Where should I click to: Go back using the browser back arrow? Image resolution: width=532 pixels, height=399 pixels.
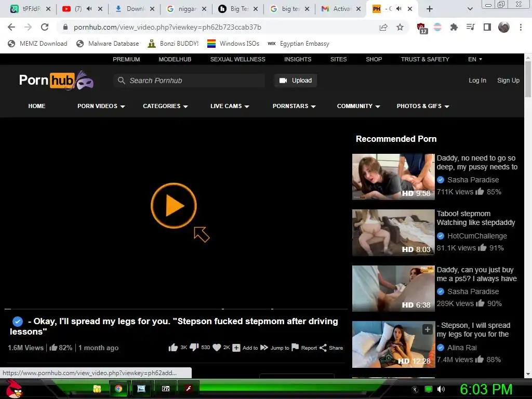tap(11, 27)
